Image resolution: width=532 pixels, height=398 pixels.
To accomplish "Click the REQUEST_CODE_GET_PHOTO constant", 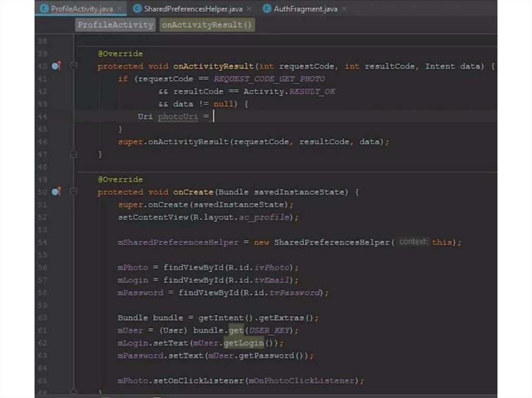I will pos(269,79).
